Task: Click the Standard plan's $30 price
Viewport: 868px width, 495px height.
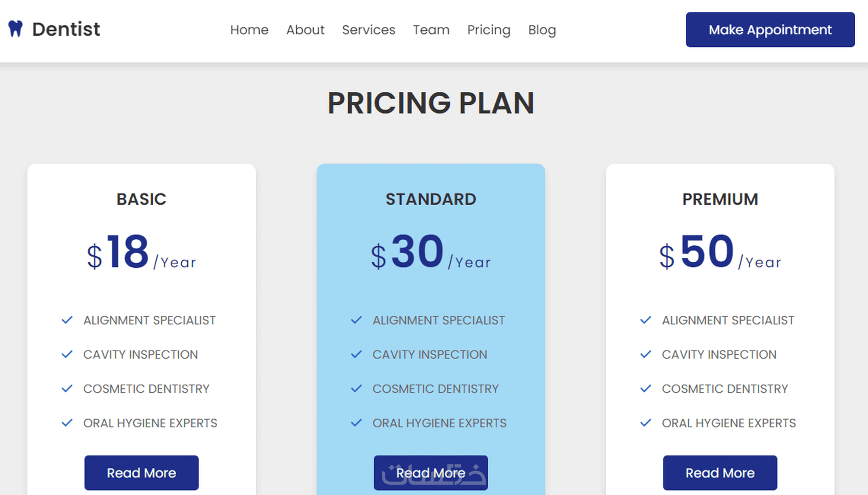Action: tap(417, 252)
